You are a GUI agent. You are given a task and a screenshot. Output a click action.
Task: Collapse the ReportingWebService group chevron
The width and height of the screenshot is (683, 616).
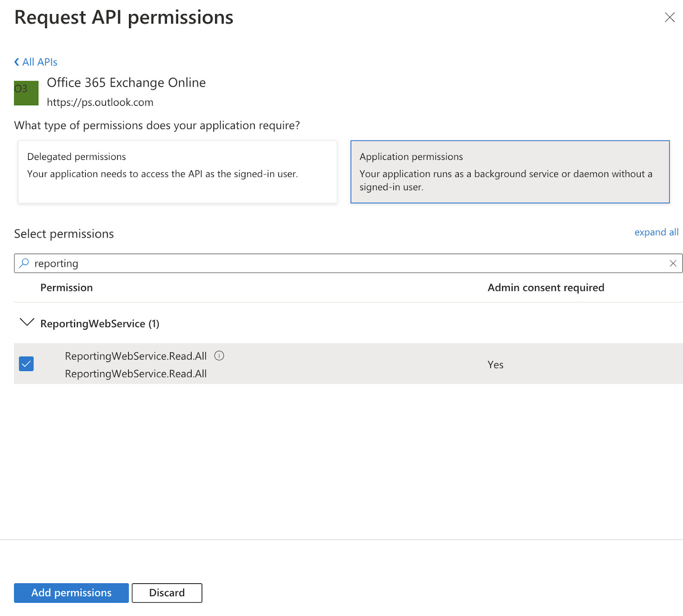tap(27, 323)
